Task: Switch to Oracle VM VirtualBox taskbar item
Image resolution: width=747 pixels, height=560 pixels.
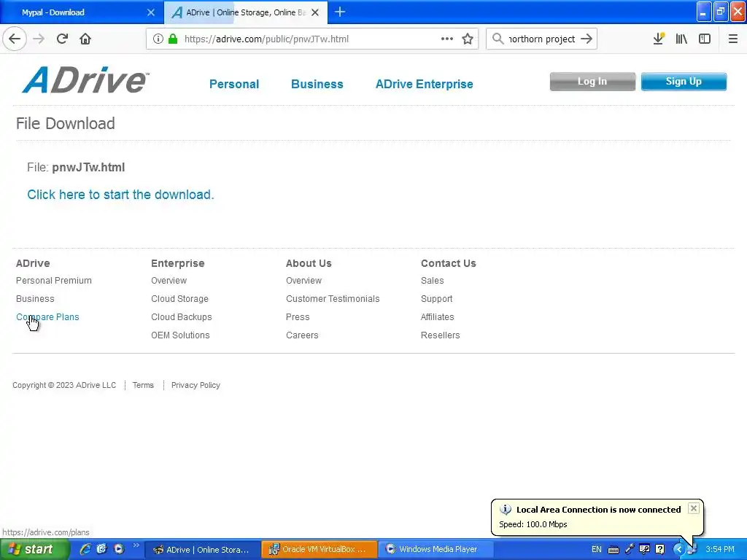Action: pyautogui.click(x=320, y=550)
